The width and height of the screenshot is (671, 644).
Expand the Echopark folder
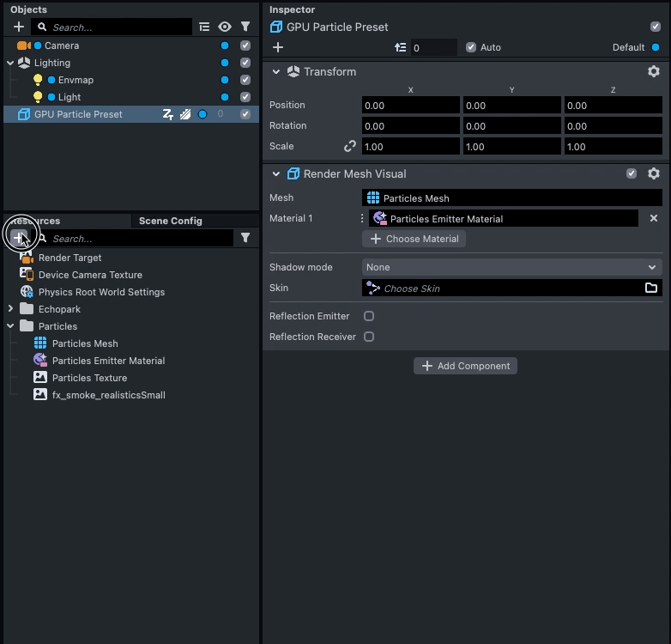pos(10,309)
